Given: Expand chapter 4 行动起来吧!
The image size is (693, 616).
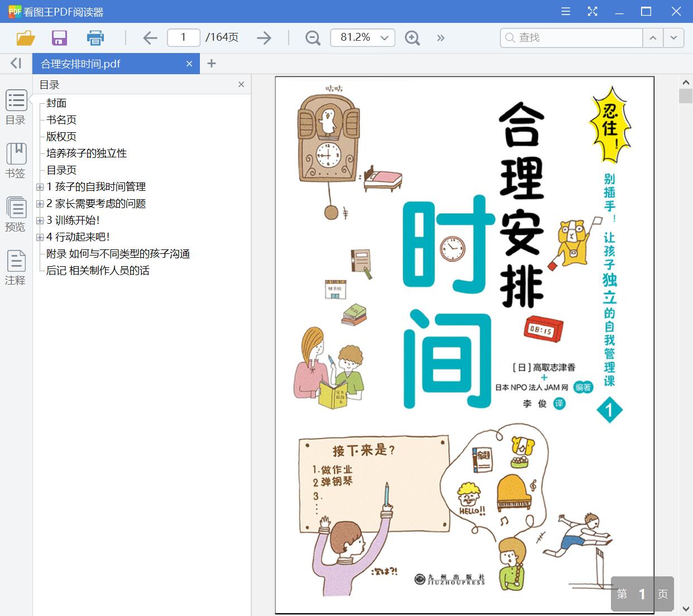Looking at the screenshot, I should click(x=40, y=237).
